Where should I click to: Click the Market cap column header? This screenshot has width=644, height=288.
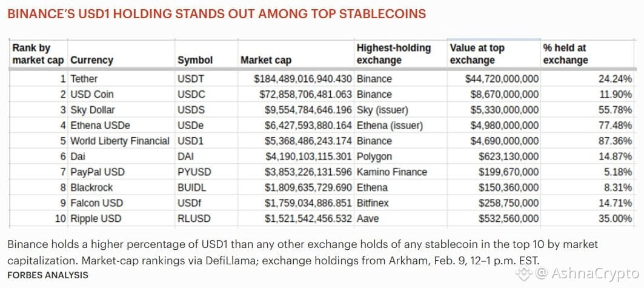[x=266, y=60]
